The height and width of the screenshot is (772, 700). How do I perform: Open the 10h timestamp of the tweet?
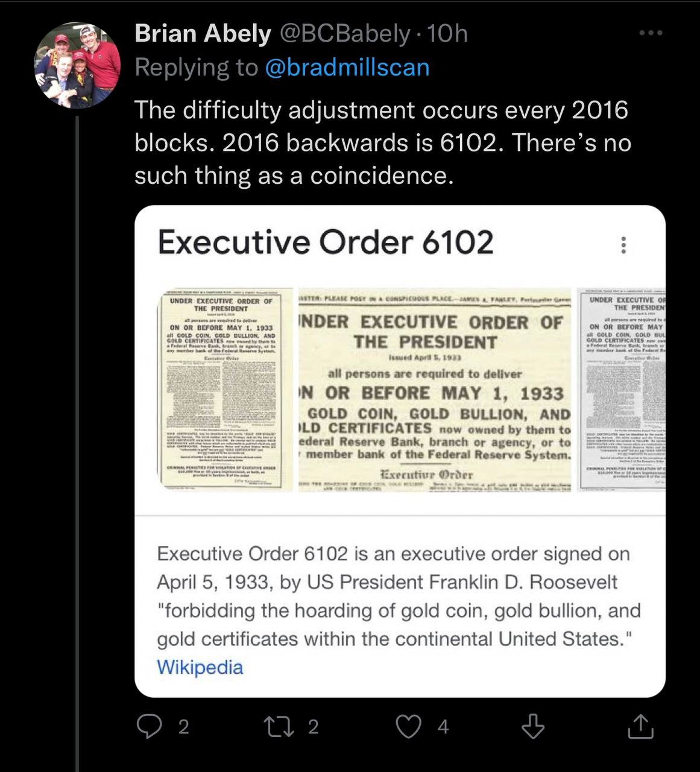click(x=447, y=33)
